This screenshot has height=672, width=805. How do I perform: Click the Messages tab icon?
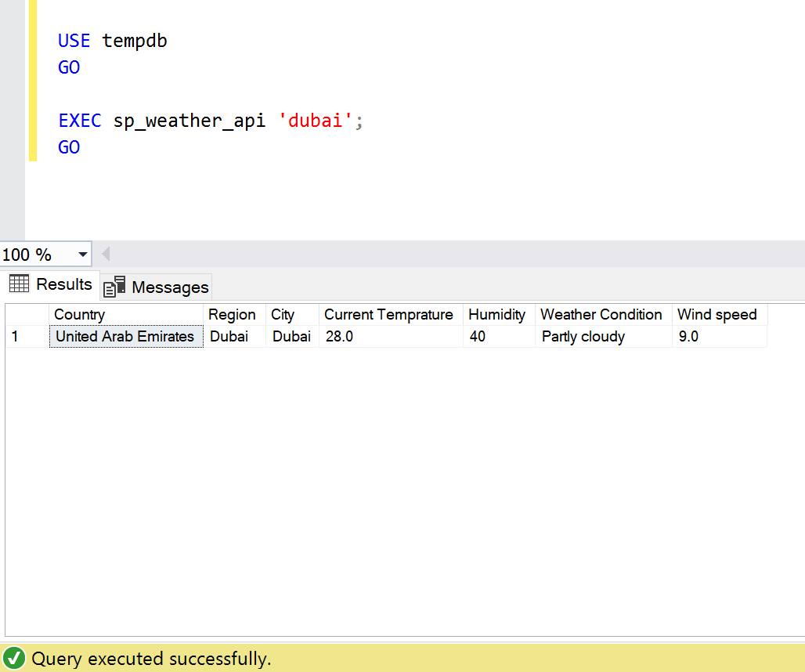114,287
